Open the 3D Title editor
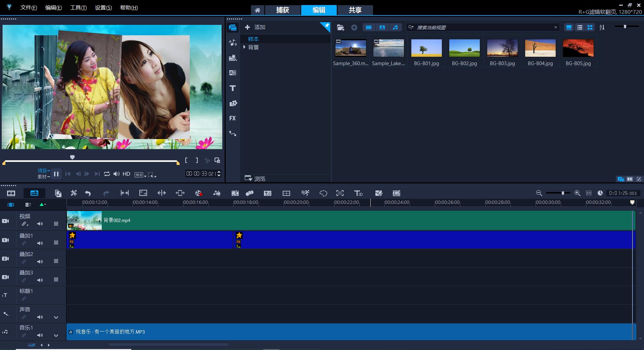 (358, 193)
